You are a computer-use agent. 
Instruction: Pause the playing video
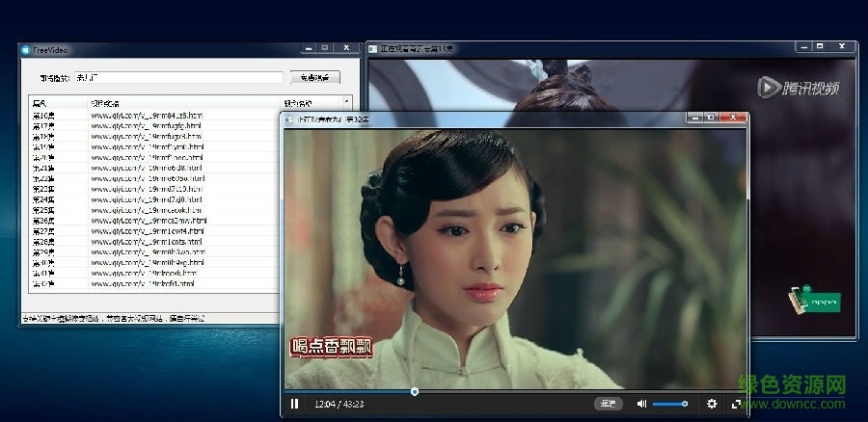[x=294, y=404]
